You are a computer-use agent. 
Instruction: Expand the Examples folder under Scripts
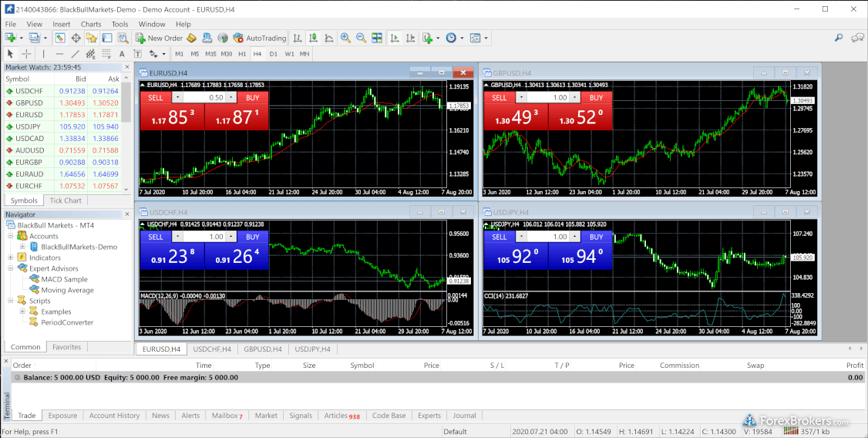point(22,312)
